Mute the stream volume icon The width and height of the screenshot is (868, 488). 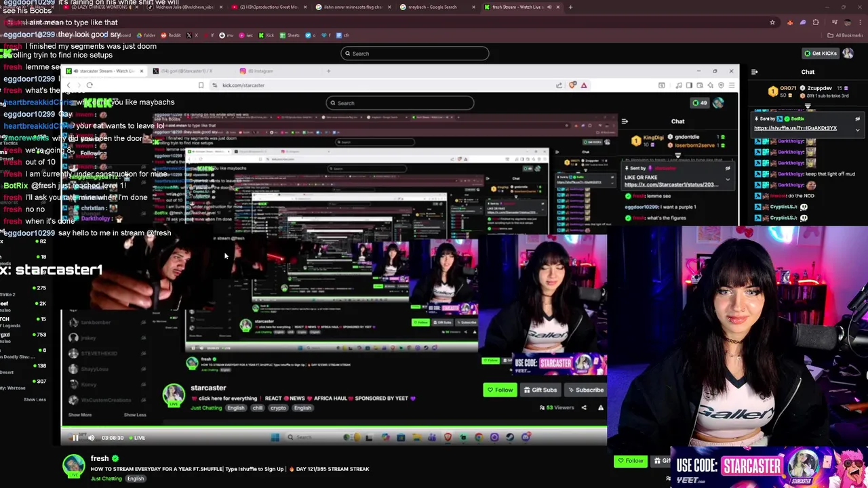tap(92, 438)
